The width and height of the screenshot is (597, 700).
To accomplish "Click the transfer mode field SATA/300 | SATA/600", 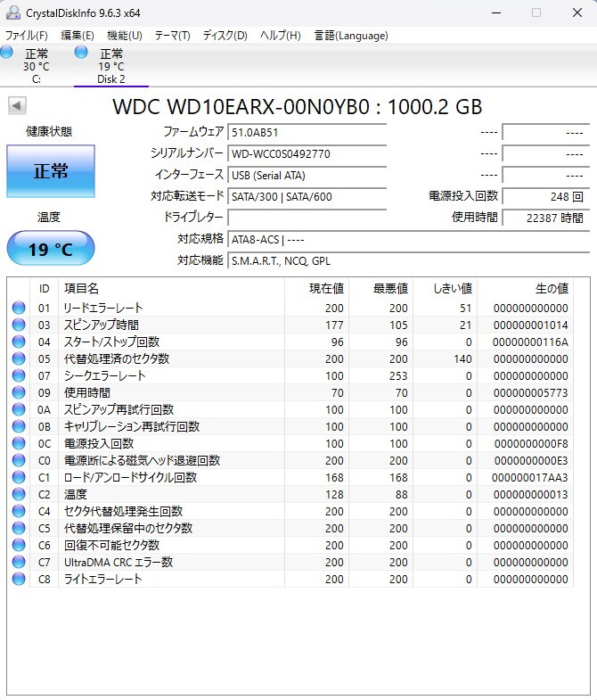I will [x=307, y=197].
